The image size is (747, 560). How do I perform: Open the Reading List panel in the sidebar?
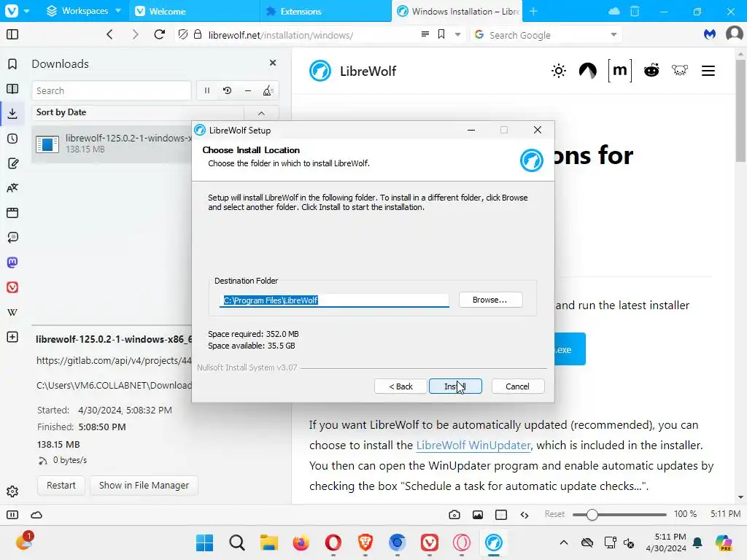point(12,88)
